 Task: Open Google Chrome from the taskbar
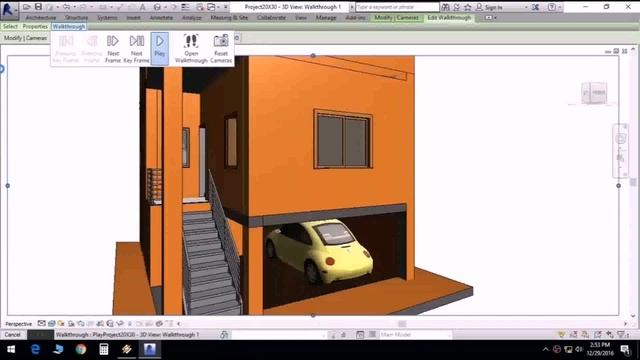(81, 349)
